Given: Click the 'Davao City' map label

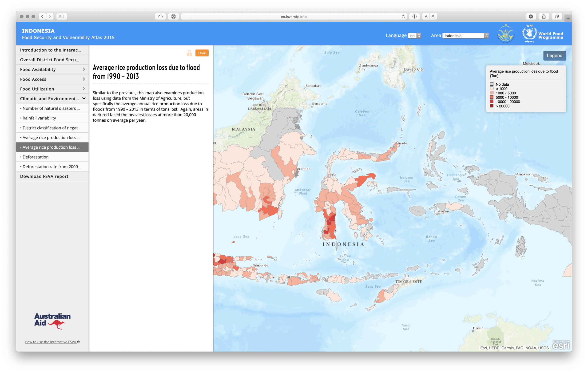Looking at the screenshot, I should (414, 69).
